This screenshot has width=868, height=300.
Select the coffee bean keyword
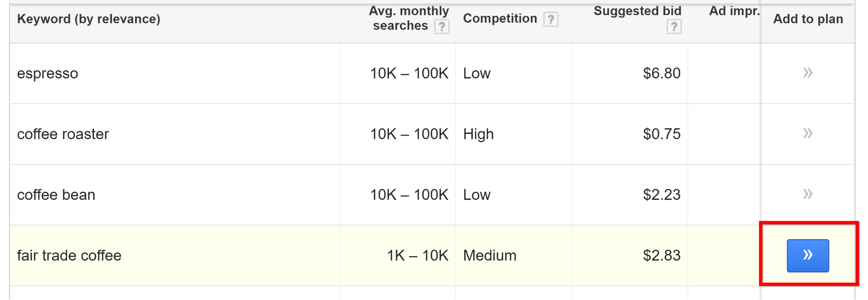[x=56, y=195]
